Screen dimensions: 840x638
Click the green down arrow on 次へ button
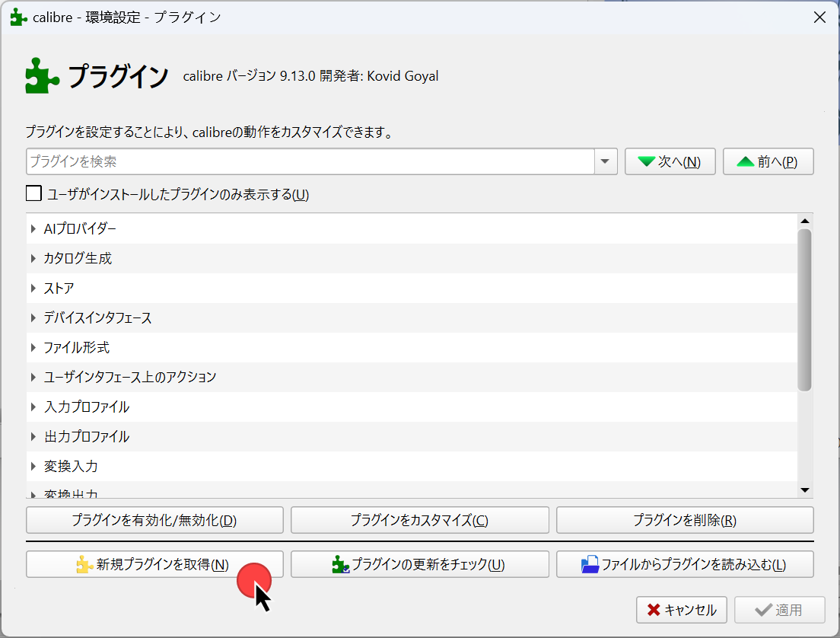[647, 161]
